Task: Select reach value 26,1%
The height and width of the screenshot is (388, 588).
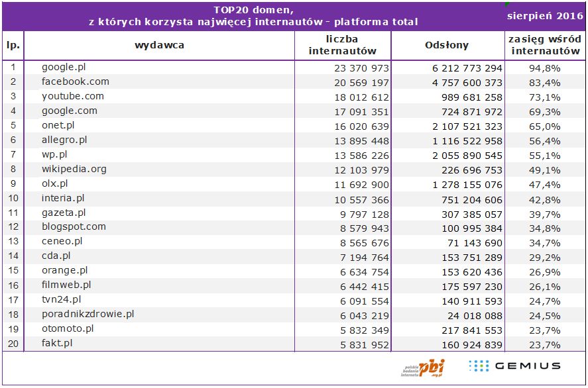Action: 544,287
